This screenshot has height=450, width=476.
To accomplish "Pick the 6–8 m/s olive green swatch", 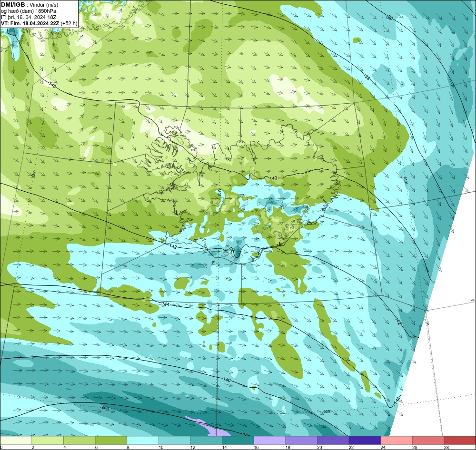I will tap(111, 440).
